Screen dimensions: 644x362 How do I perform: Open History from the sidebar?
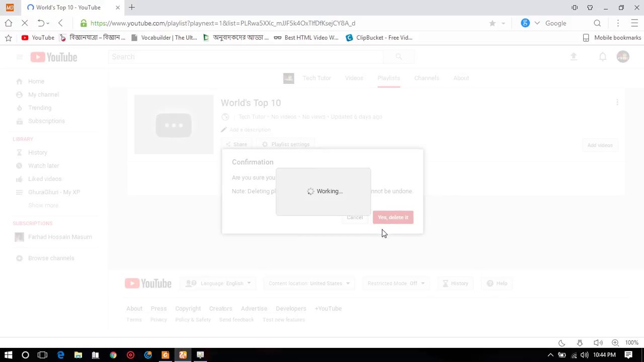click(x=38, y=152)
